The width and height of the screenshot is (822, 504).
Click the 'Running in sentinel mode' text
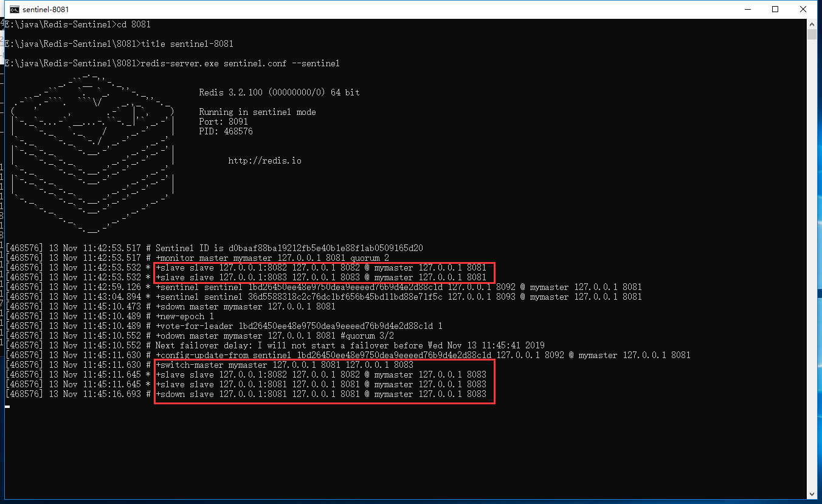coord(257,112)
